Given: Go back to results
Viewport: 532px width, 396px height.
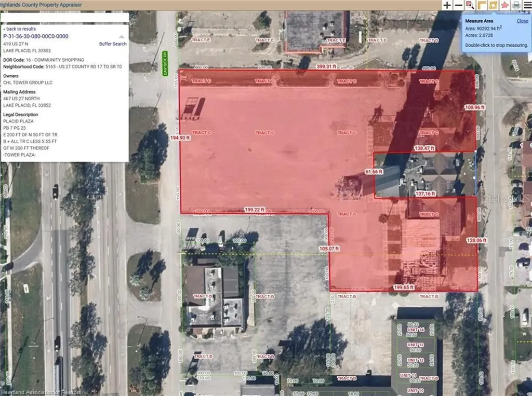Looking at the screenshot, I should click(x=20, y=29).
